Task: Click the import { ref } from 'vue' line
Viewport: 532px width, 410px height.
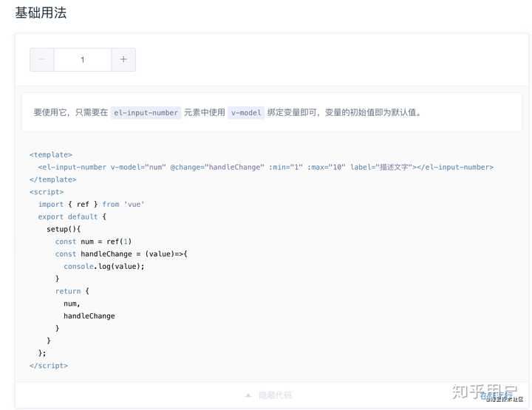Action: [92, 204]
